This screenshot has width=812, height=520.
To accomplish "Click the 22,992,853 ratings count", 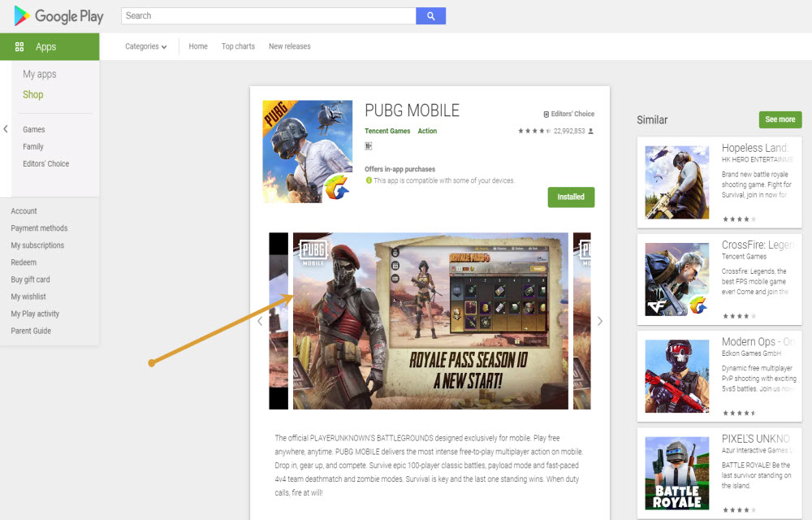I will [569, 131].
